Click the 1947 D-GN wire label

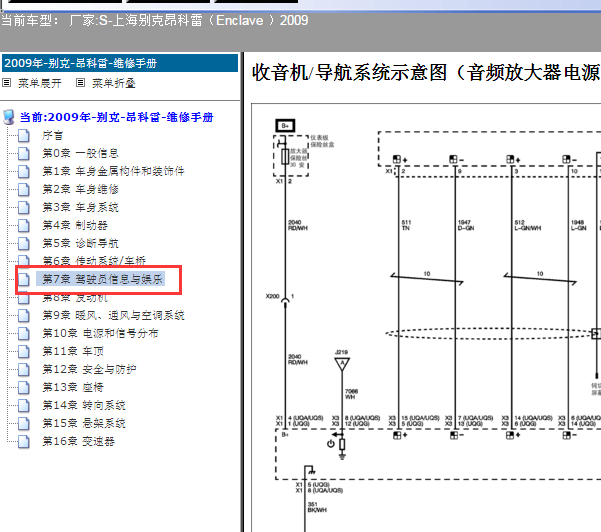466,225
